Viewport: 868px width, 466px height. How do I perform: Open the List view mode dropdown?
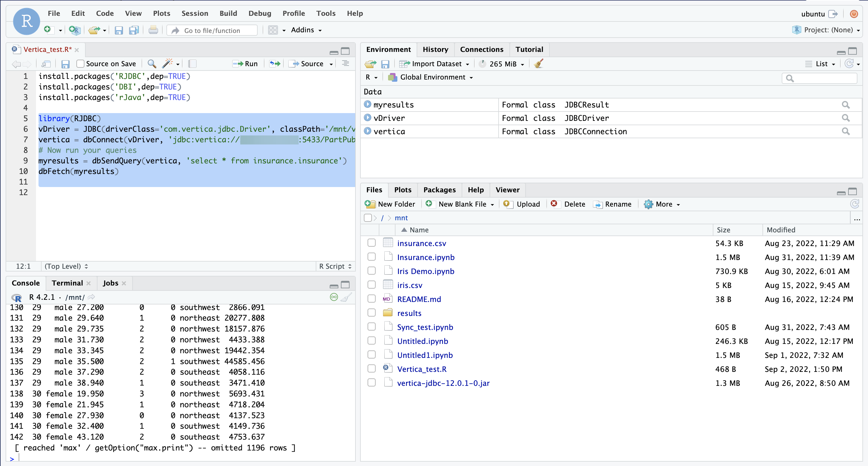click(x=821, y=64)
